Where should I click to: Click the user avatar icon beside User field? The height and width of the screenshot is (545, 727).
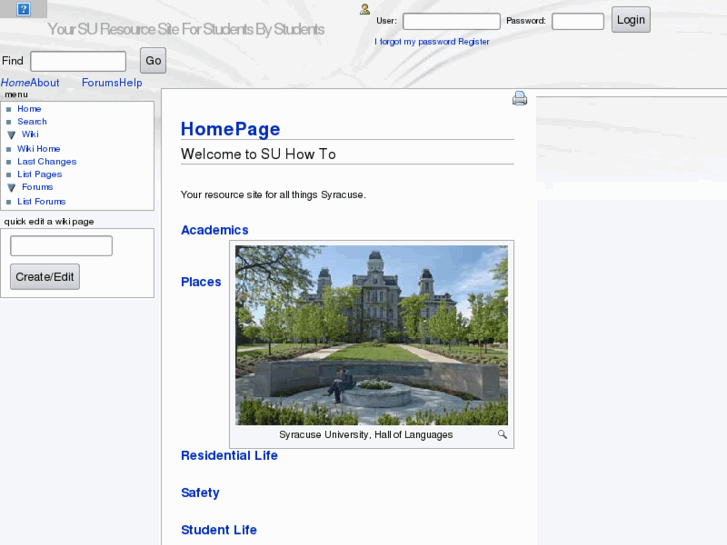point(365,9)
